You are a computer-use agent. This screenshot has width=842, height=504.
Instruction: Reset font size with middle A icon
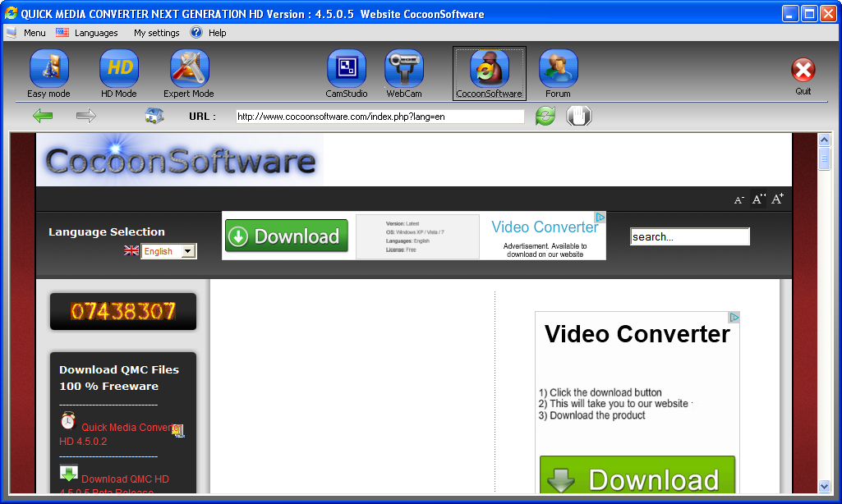(x=757, y=199)
